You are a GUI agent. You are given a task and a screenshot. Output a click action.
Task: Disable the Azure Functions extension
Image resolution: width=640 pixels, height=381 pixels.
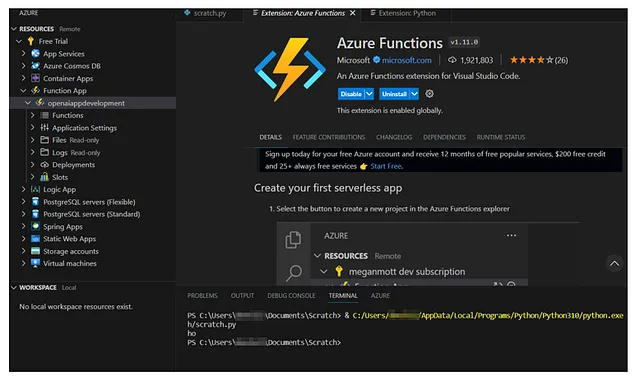pyautogui.click(x=351, y=94)
